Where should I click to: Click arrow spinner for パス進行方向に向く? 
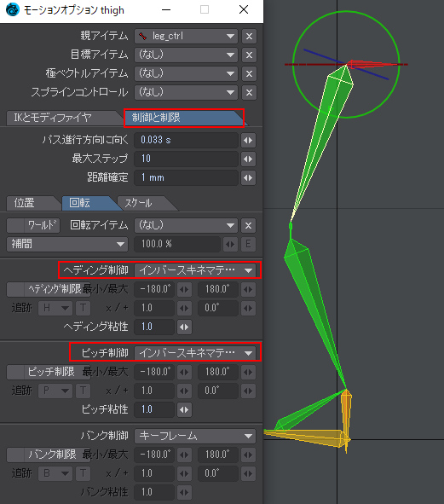(248, 140)
